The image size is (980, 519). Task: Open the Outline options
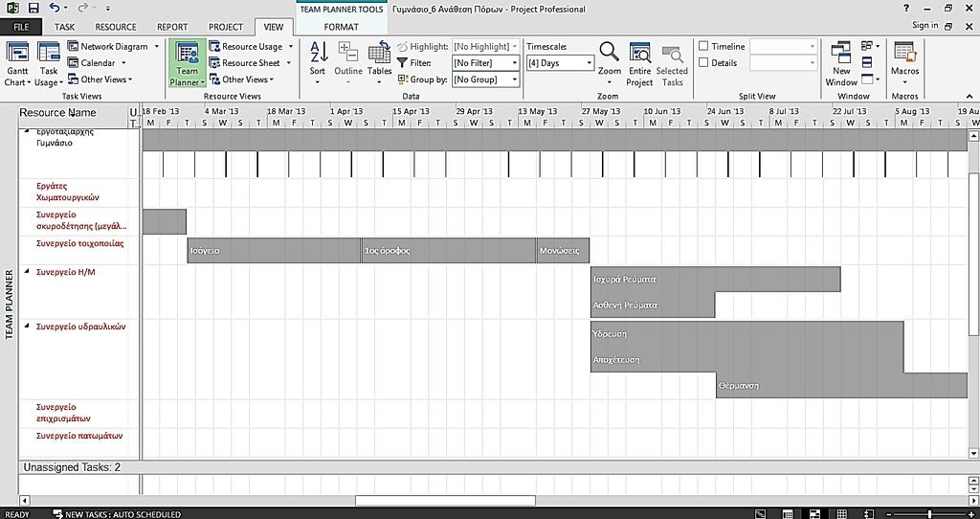[x=348, y=64]
